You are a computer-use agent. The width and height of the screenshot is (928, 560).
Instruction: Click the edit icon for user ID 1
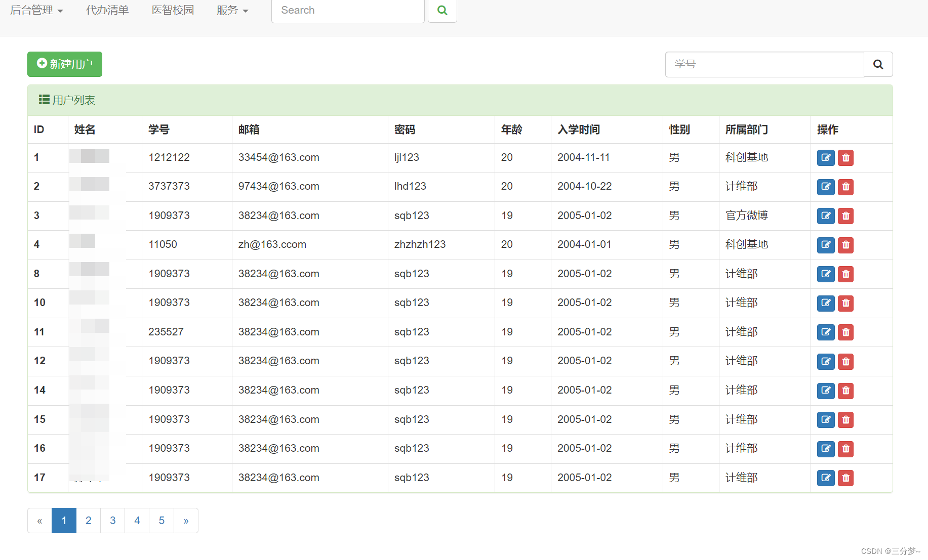coord(825,158)
